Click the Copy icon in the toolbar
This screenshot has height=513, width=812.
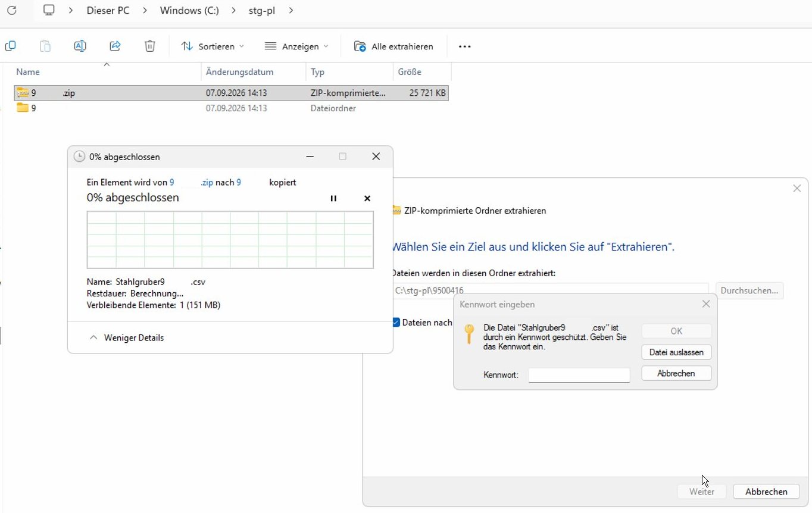10,46
